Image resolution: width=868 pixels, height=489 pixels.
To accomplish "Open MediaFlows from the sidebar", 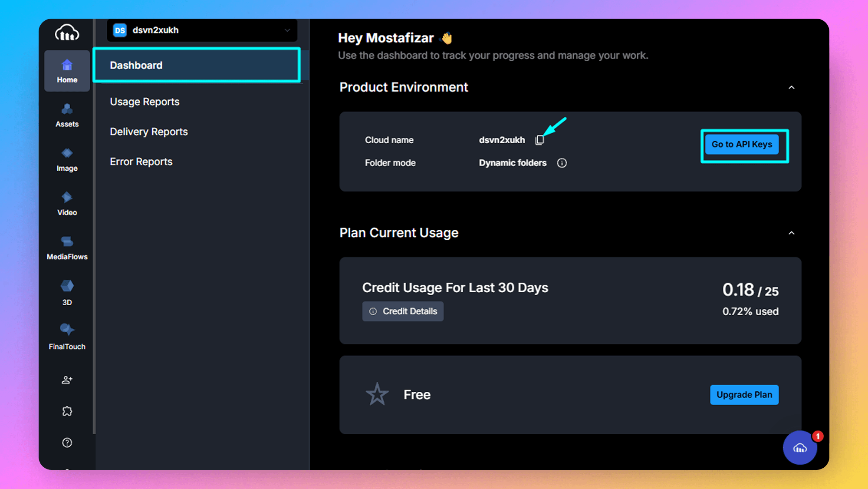I will point(67,248).
